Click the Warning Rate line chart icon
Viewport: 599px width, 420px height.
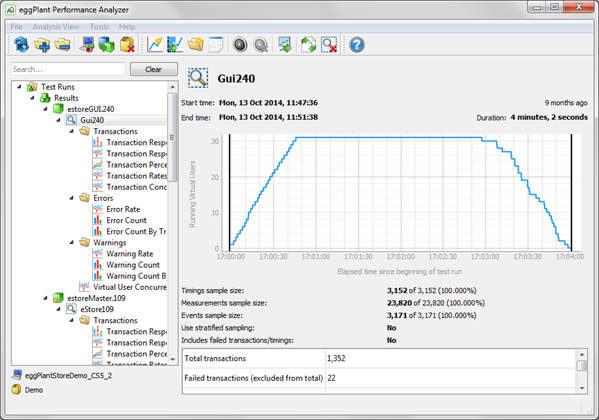click(x=98, y=253)
